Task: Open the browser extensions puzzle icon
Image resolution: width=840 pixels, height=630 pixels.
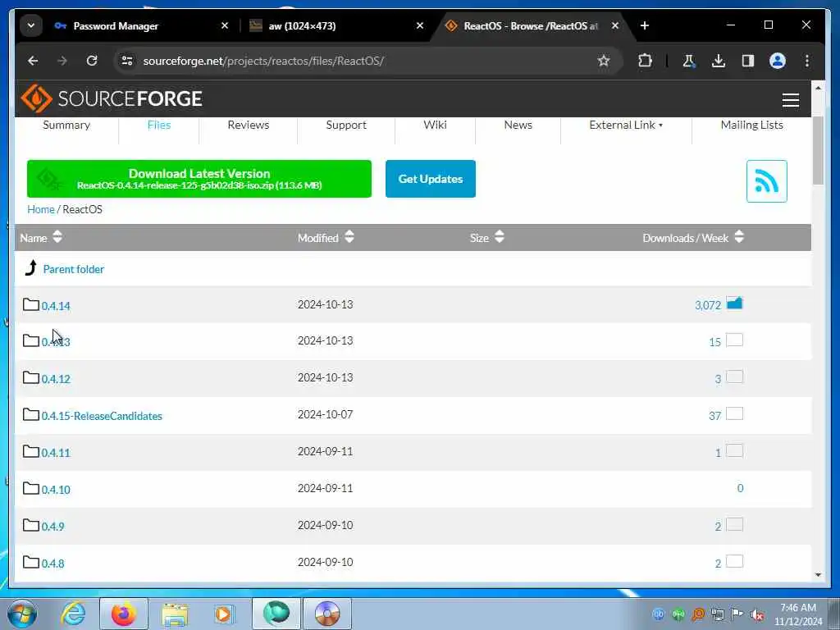Action: coord(645,61)
